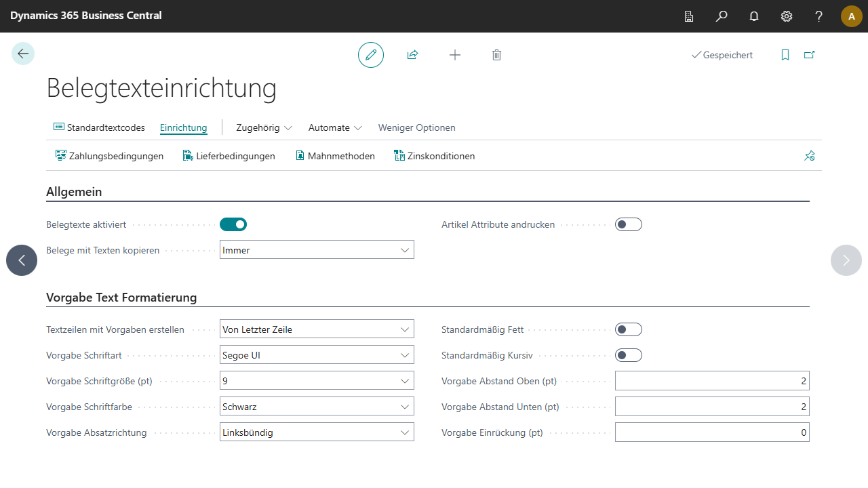868x488 pixels.
Task: Click the search magnifier icon
Action: [722, 16]
